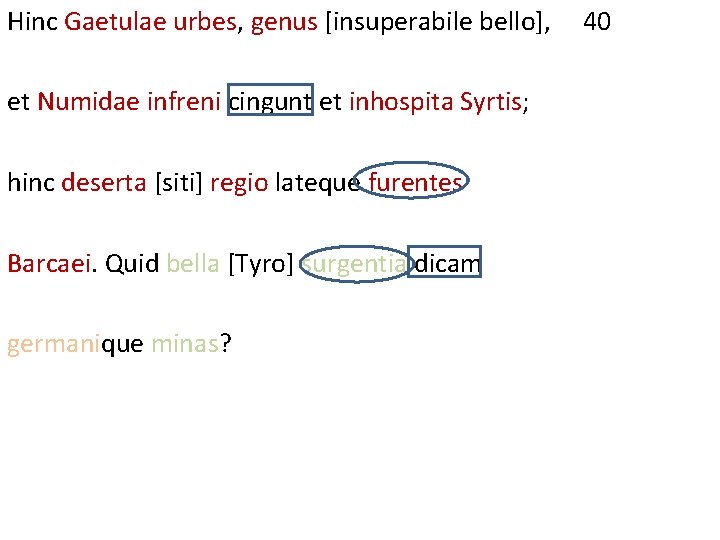
Task: Select the bracketed word siti
Action: point(179,183)
